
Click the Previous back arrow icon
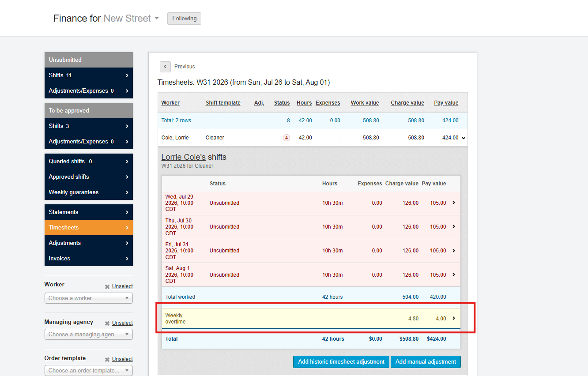point(165,67)
